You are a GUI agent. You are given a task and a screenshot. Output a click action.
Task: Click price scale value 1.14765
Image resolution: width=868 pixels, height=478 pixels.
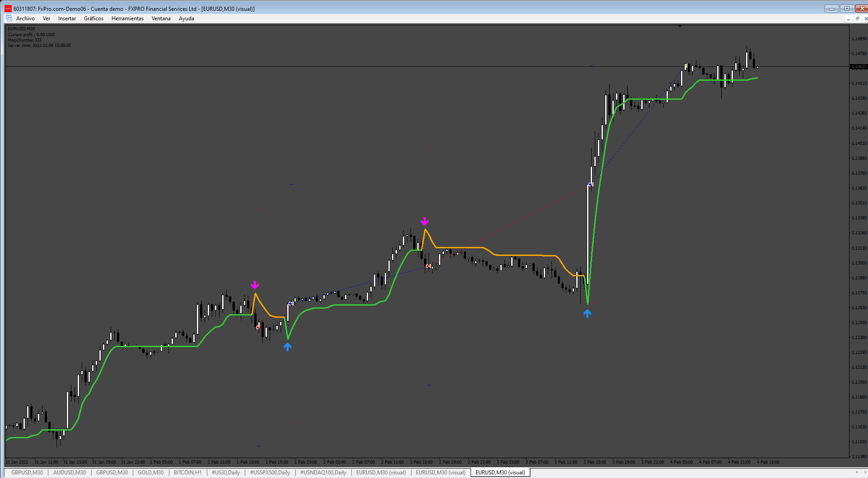point(859,54)
